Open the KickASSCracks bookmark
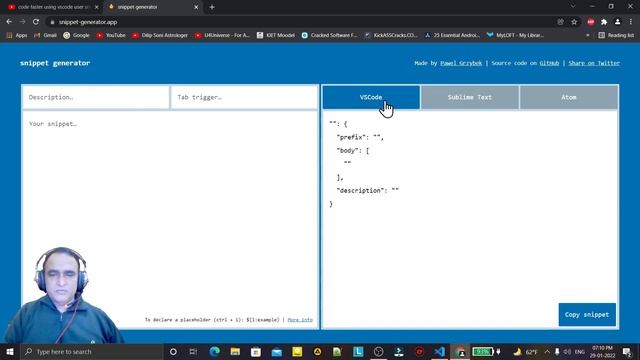 coord(391,35)
